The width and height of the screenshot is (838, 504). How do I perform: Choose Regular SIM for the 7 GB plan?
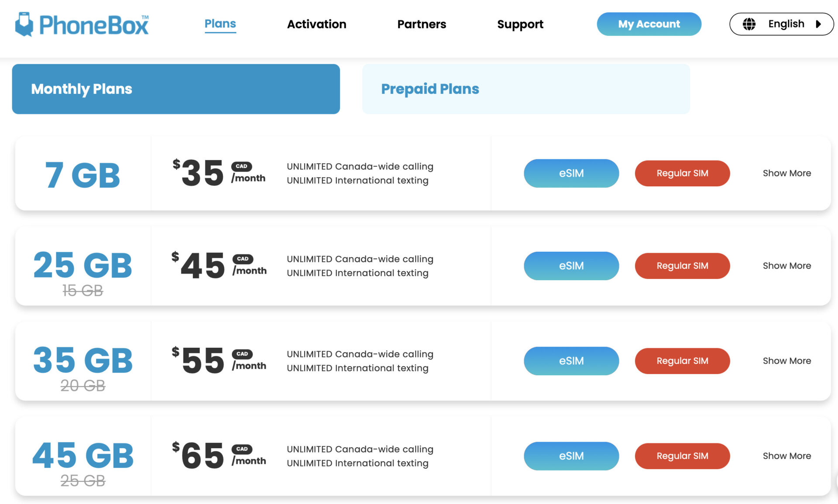(682, 173)
